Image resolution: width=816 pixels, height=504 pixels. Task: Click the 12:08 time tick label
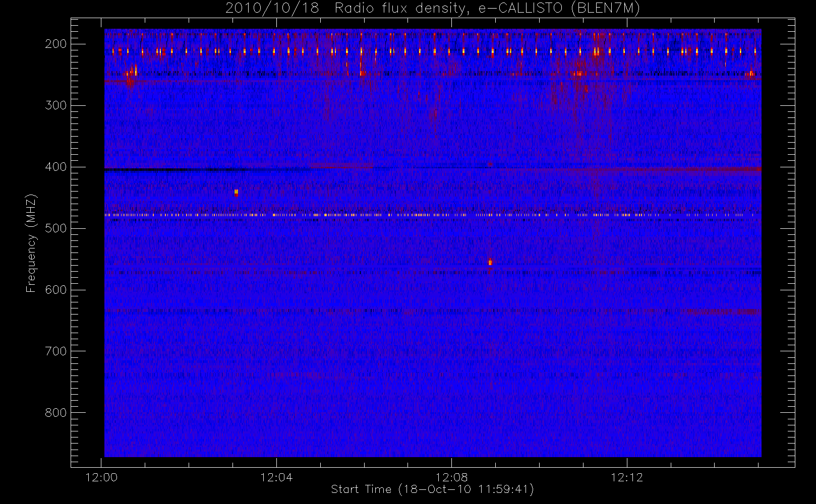point(451,477)
